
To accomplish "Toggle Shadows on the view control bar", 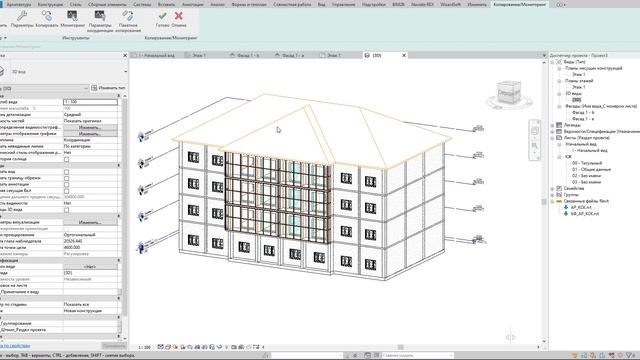I will tap(182, 347).
